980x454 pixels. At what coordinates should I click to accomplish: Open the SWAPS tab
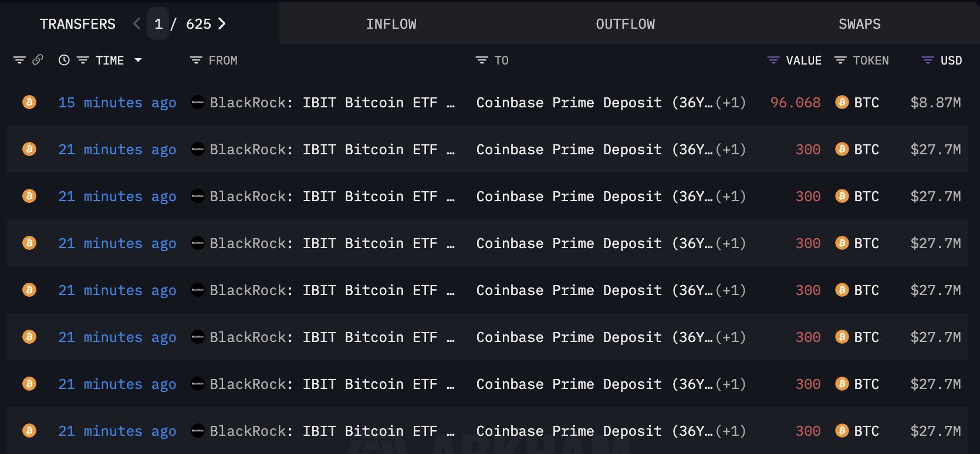(x=859, y=23)
